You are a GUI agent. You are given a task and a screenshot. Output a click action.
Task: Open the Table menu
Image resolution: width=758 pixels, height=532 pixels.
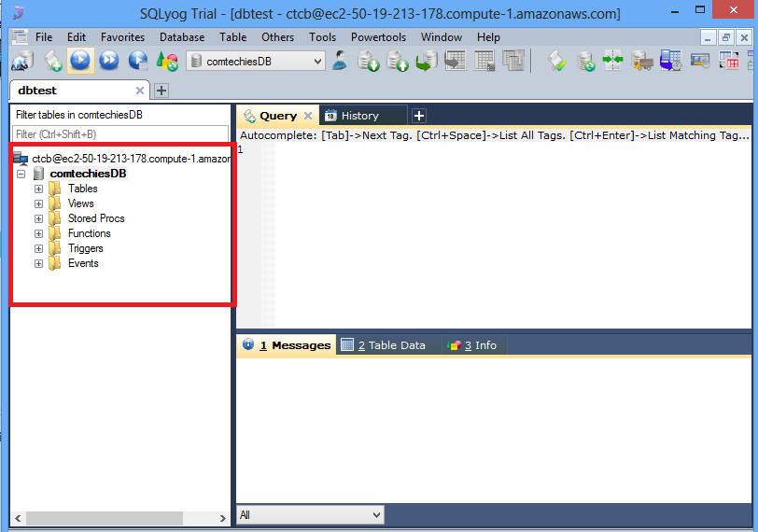[x=233, y=37]
